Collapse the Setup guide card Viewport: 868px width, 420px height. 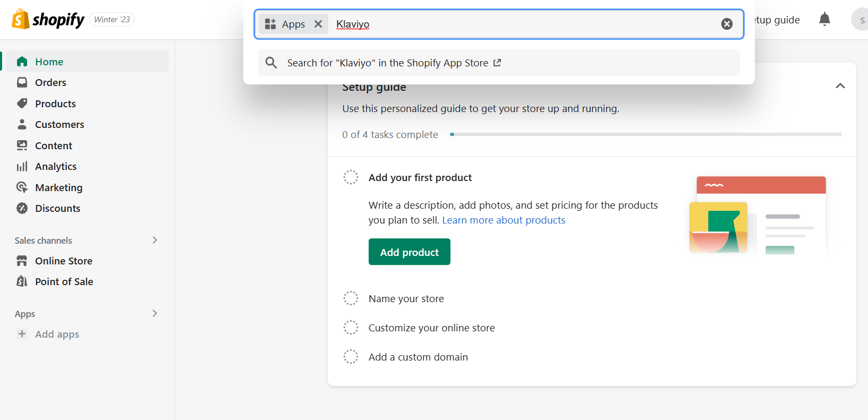click(840, 86)
